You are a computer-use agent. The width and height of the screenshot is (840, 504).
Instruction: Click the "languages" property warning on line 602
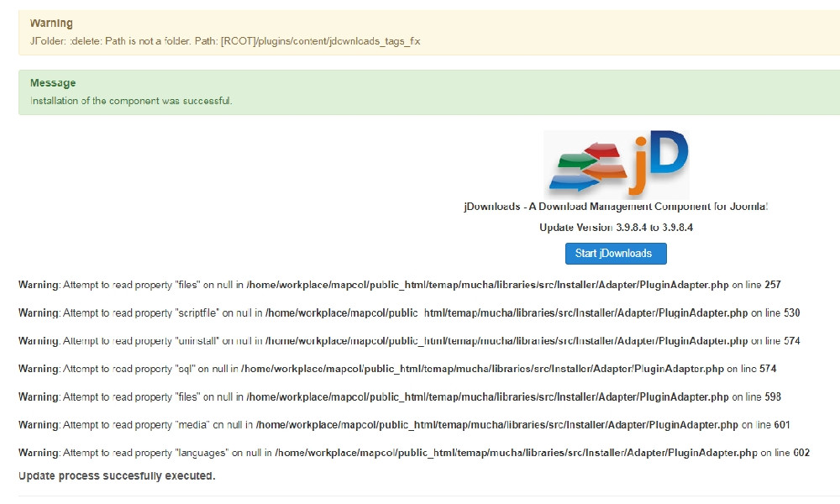click(413, 453)
